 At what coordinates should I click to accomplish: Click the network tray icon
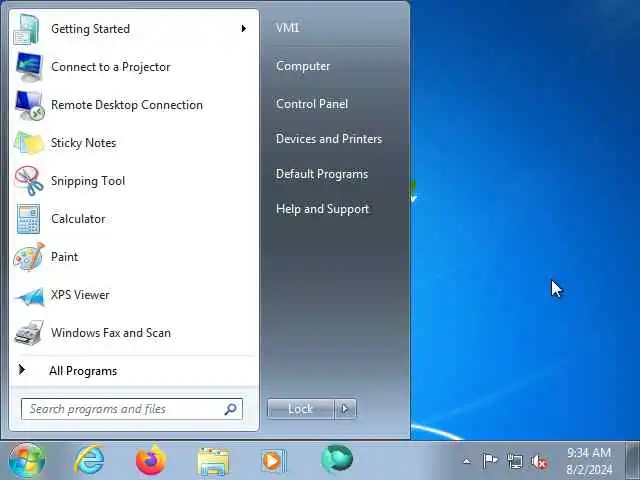point(514,461)
